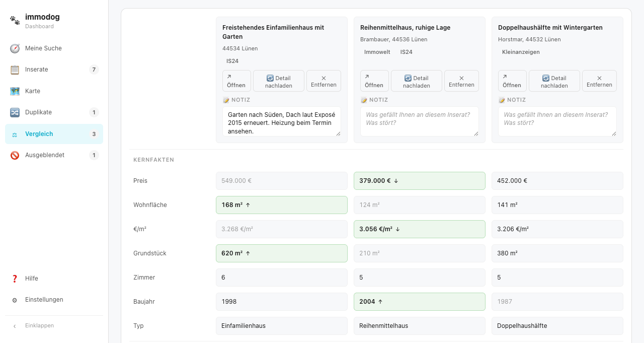Click the Immowelt source tag on Reihenmittelhaus

(377, 52)
